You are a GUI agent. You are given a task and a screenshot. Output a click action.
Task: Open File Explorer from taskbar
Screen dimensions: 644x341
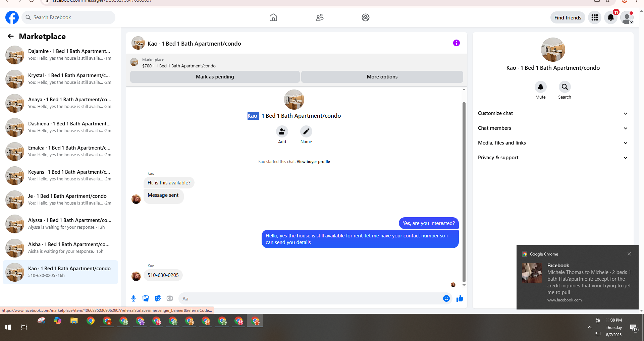coord(74,321)
